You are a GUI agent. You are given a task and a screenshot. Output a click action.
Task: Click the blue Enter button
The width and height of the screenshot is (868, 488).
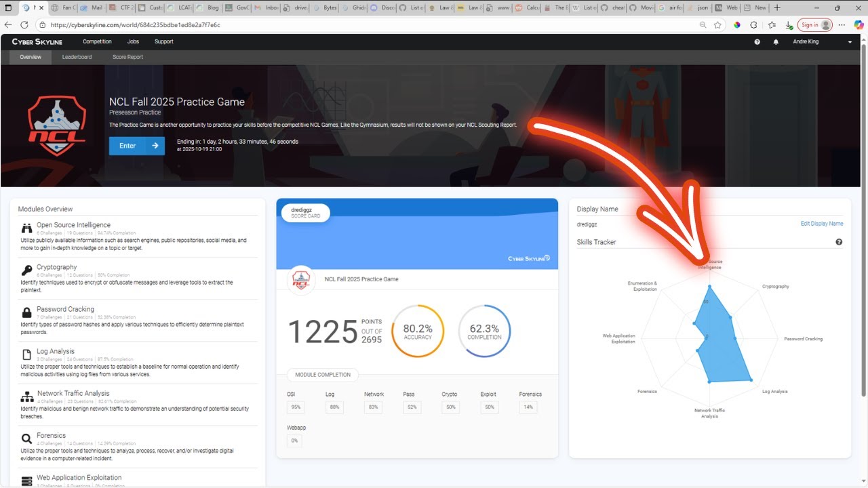click(136, 146)
